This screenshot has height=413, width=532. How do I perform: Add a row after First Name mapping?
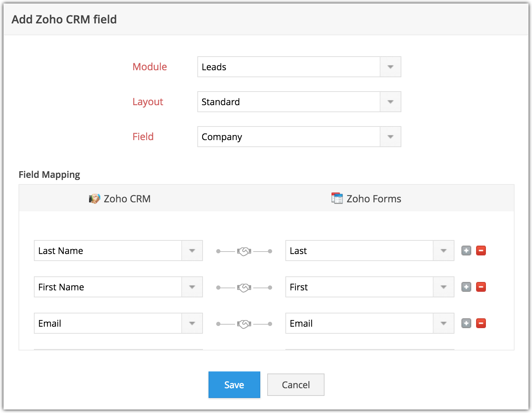(466, 287)
